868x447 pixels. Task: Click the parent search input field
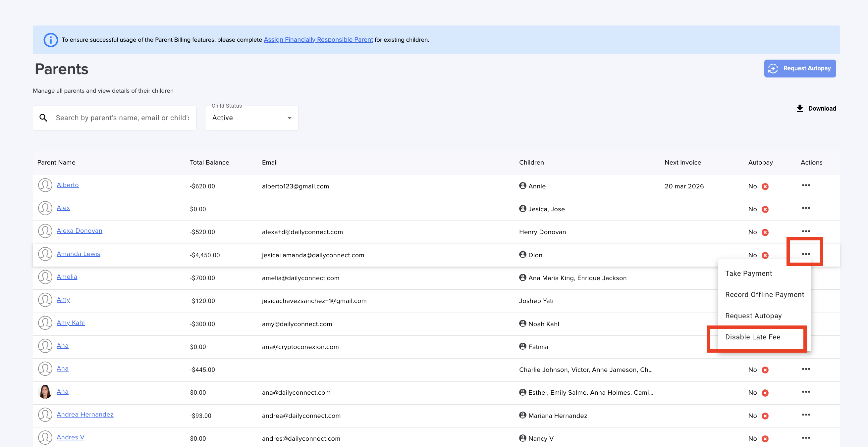(x=122, y=118)
